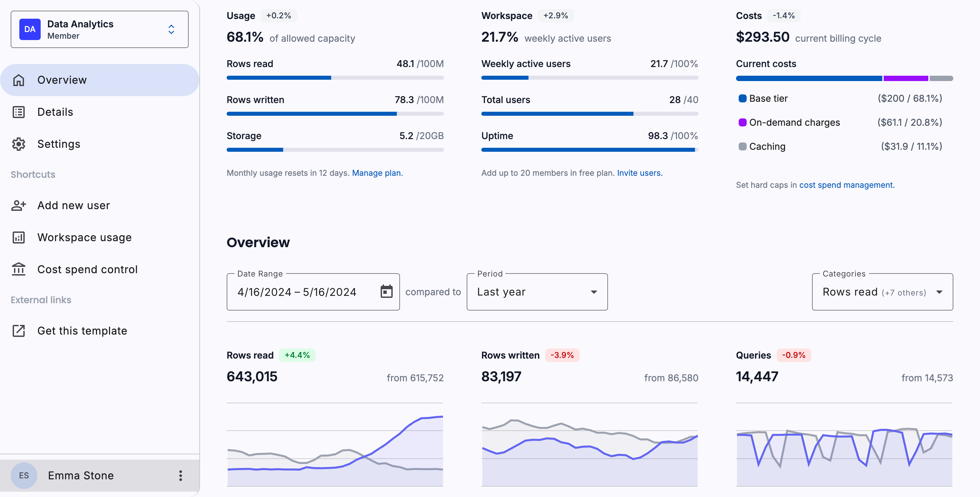Viewport: 980px width, 497px height.
Task: Select the Settings menu item
Action: click(59, 144)
